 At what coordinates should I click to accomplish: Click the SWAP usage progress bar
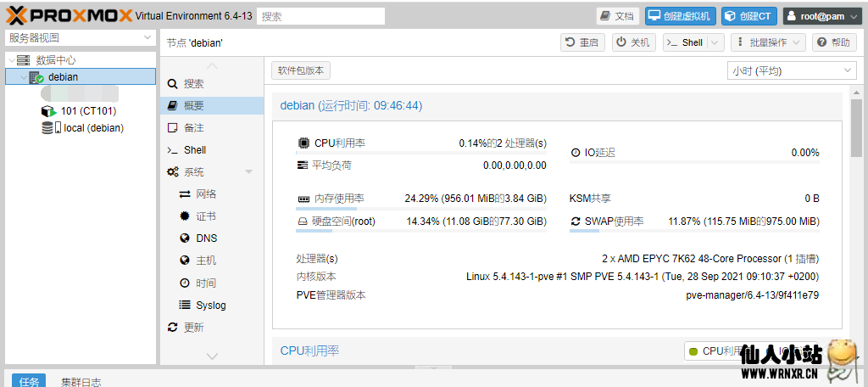coord(694,230)
